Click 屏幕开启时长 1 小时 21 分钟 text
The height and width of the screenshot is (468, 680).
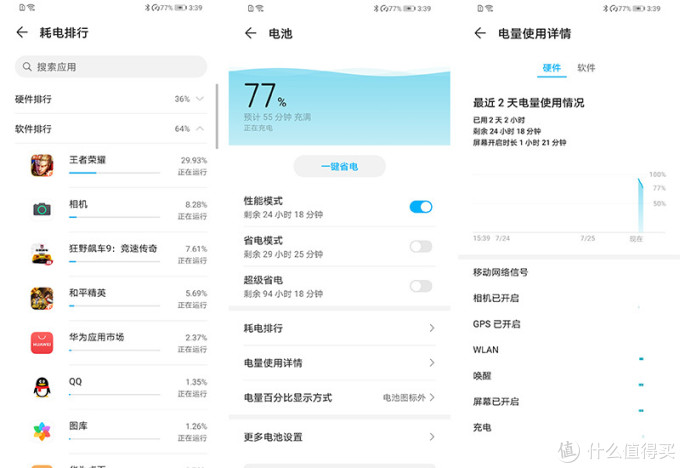[520, 142]
